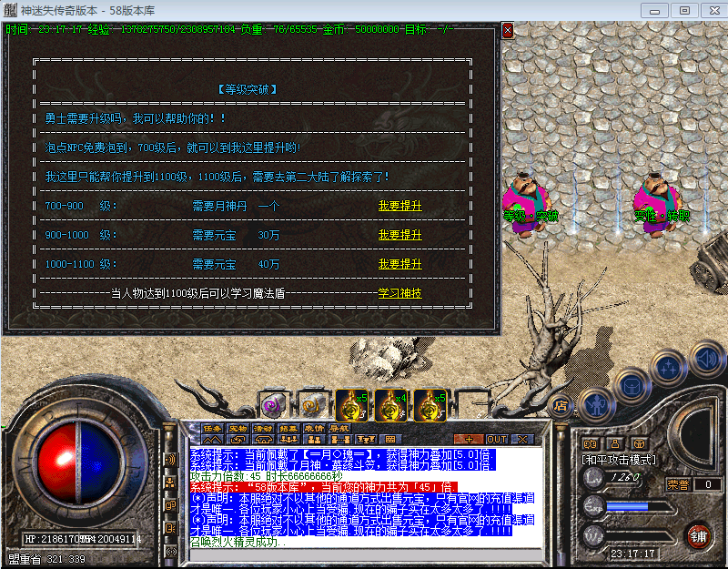Click the mountain-peaks icon in chat toolbar
Screen dimensions: 728x569
(x=212, y=440)
